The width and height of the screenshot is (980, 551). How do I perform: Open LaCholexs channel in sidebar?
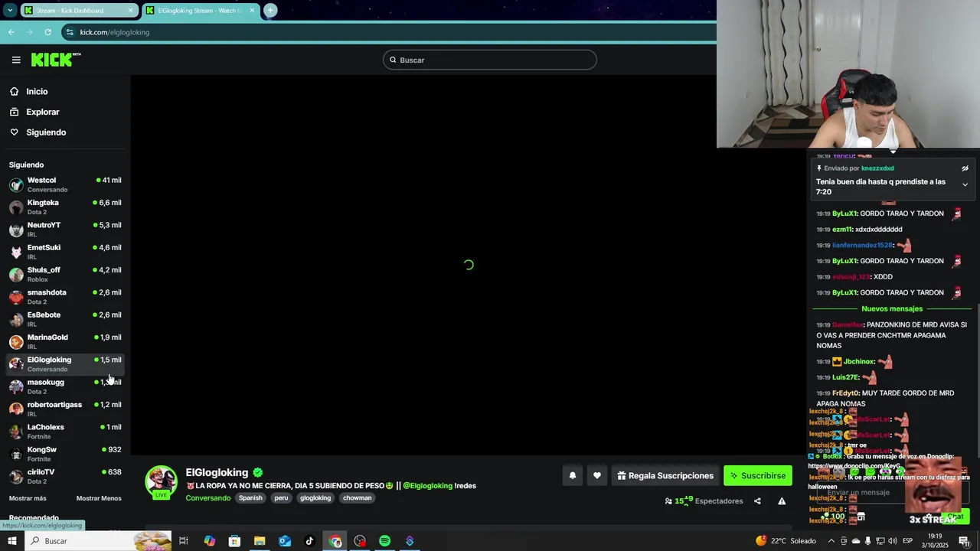[65, 432]
